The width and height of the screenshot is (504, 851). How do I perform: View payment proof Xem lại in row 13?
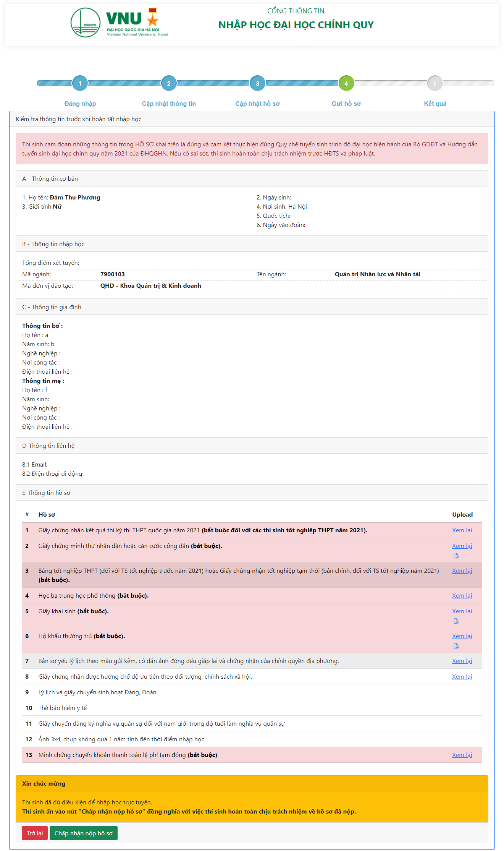[x=462, y=755]
